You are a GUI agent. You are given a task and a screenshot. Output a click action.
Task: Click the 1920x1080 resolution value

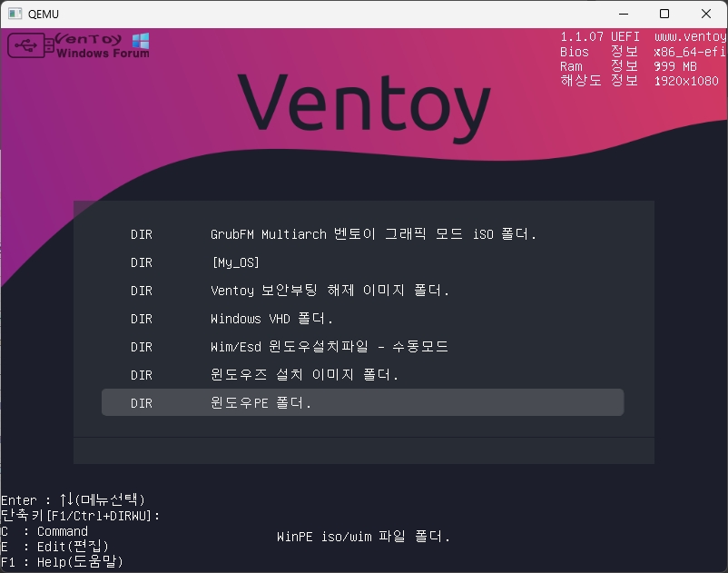686,81
